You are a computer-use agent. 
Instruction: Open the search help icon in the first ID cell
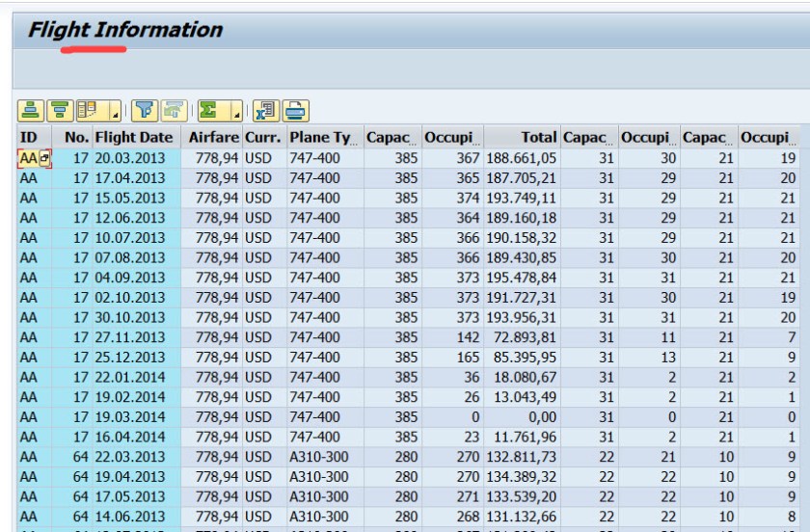pos(45,157)
